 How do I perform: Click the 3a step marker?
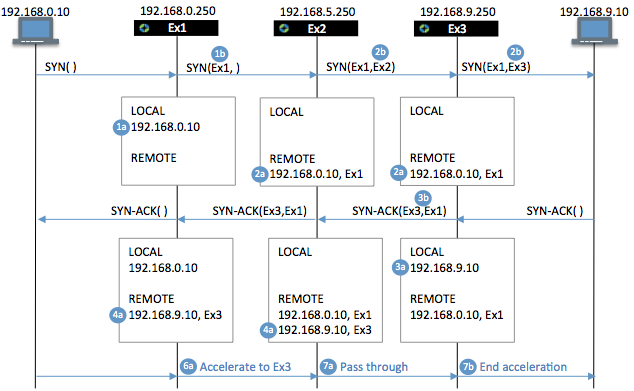pos(400,267)
